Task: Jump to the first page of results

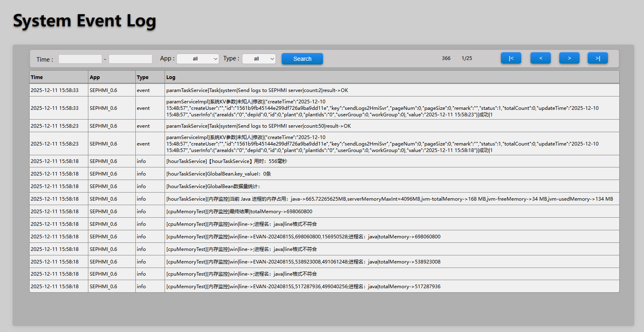Action: tap(511, 58)
